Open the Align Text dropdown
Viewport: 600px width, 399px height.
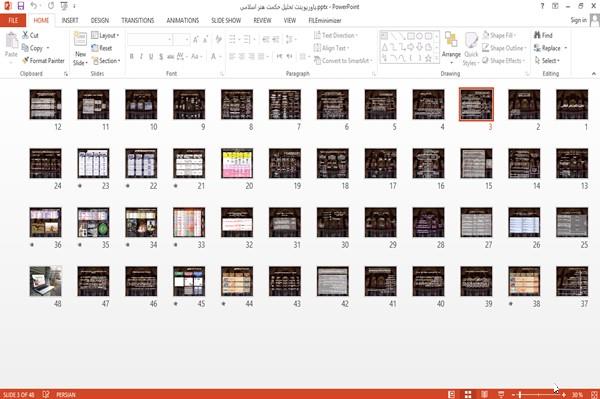pos(331,48)
